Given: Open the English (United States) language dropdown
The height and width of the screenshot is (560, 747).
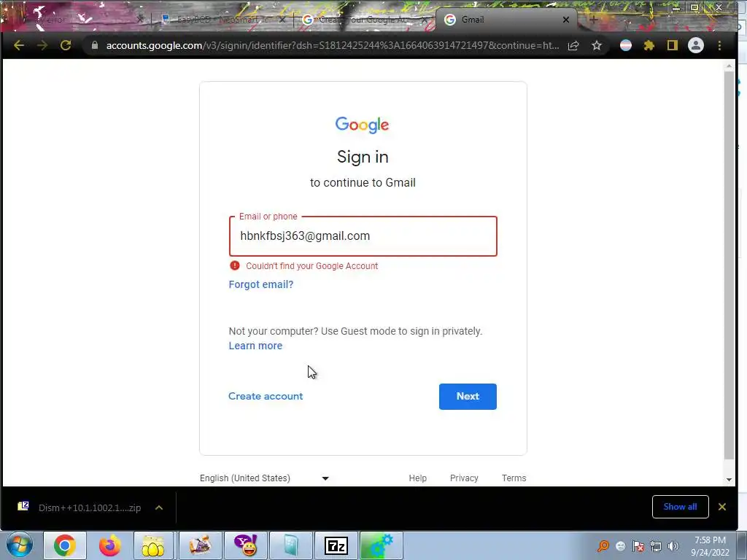Looking at the screenshot, I should [x=264, y=478].
